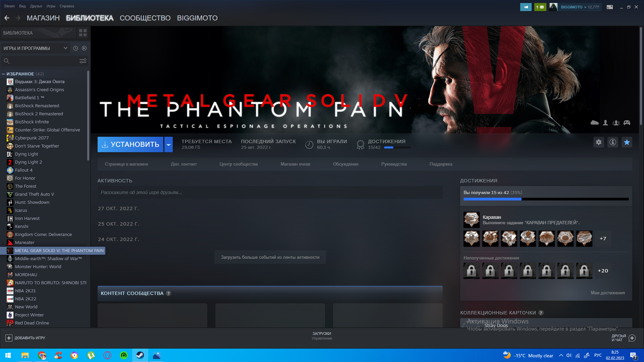This screenshot has width=644, height=362.
Task: Open Доп. контент link
Action: click(184, 164)
